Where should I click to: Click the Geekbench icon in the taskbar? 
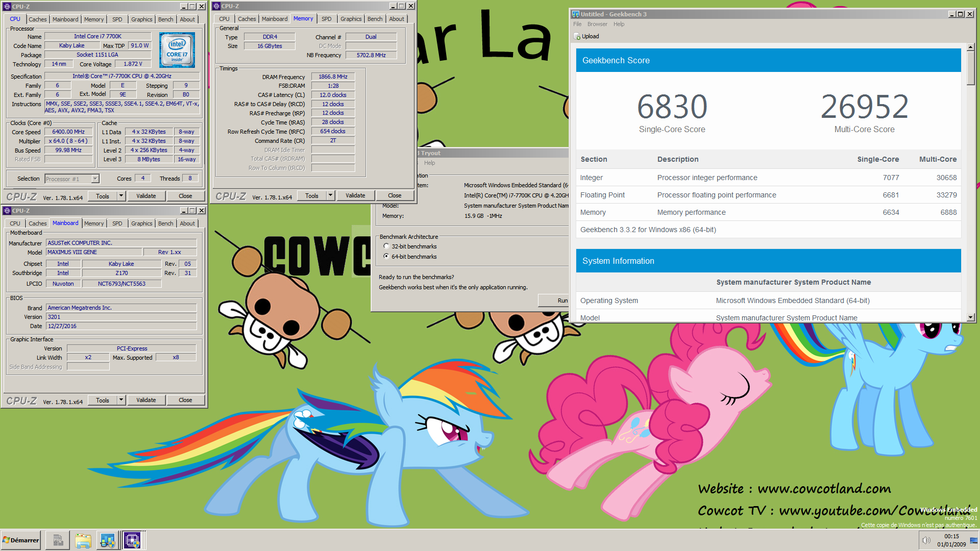107,540
